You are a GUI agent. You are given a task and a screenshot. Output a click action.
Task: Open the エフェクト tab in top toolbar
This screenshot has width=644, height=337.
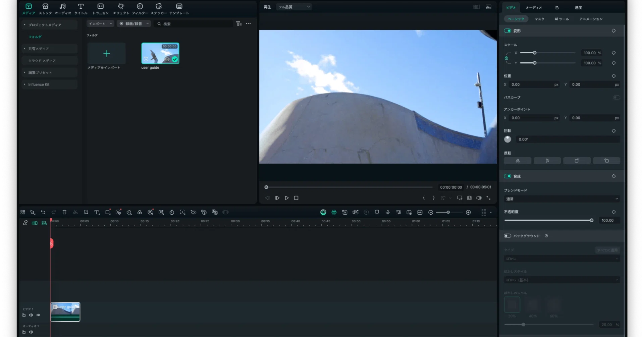coord(121,9)
